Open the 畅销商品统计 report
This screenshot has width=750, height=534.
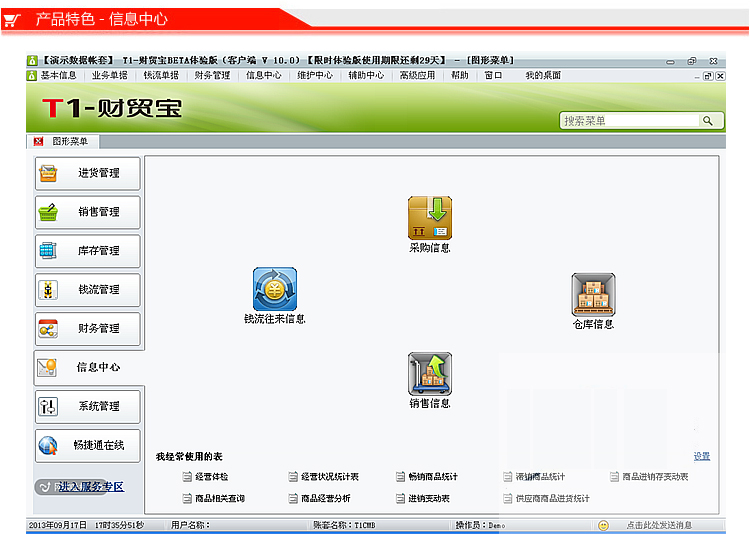point(433,477)
